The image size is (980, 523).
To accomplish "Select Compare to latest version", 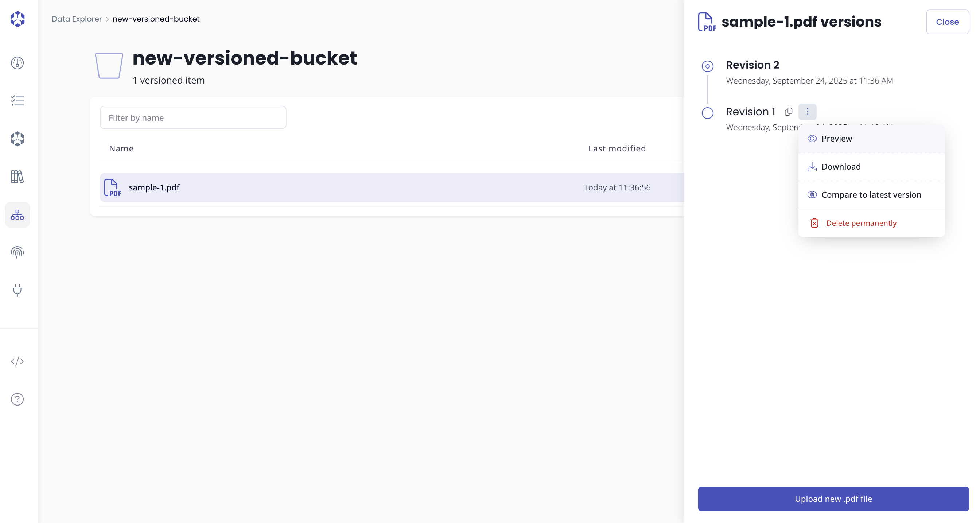I will click(x=871, y=195).
